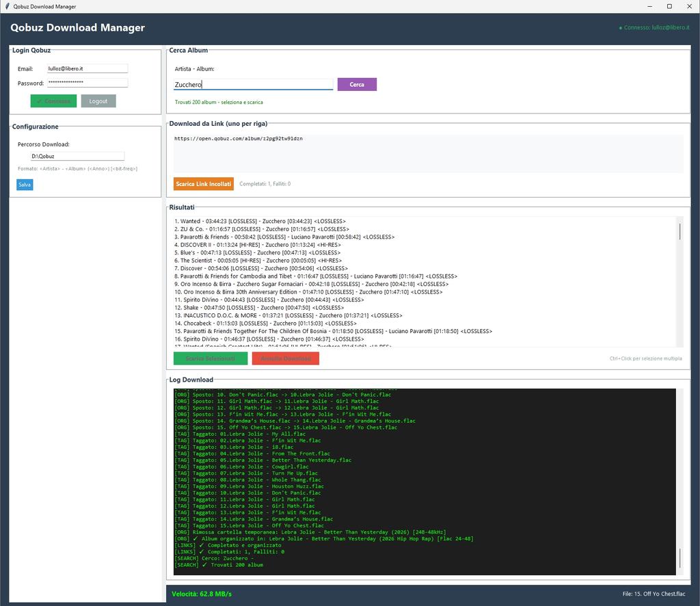Select result 16. Spirito DiVino 01:46:37
The height and width of the screenshot is (606, 700).
pos(269,339)
